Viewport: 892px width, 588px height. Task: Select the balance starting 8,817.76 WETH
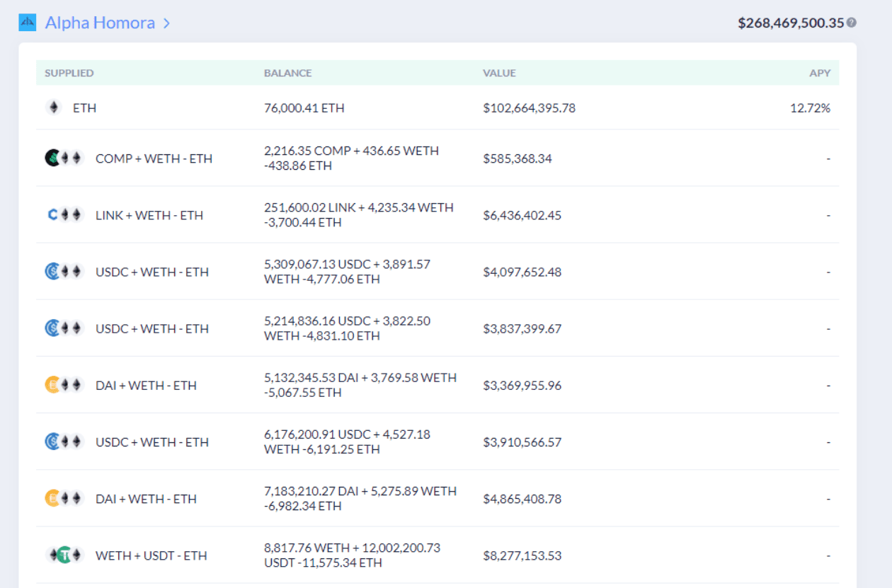353,555
